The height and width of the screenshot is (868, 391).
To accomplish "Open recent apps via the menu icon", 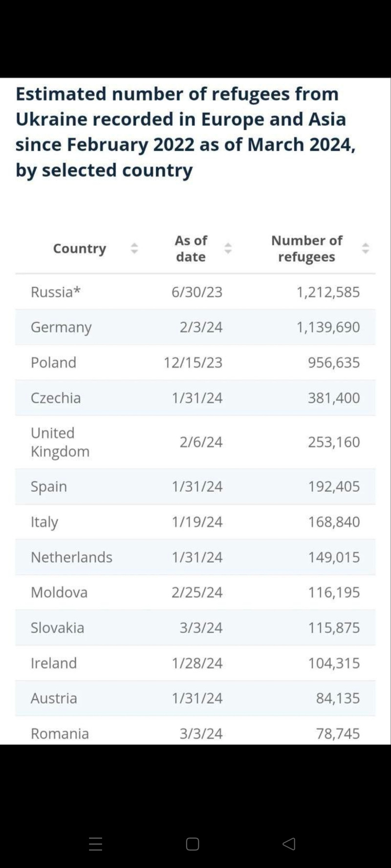I will pyautogui.click(x=96, y=844).
